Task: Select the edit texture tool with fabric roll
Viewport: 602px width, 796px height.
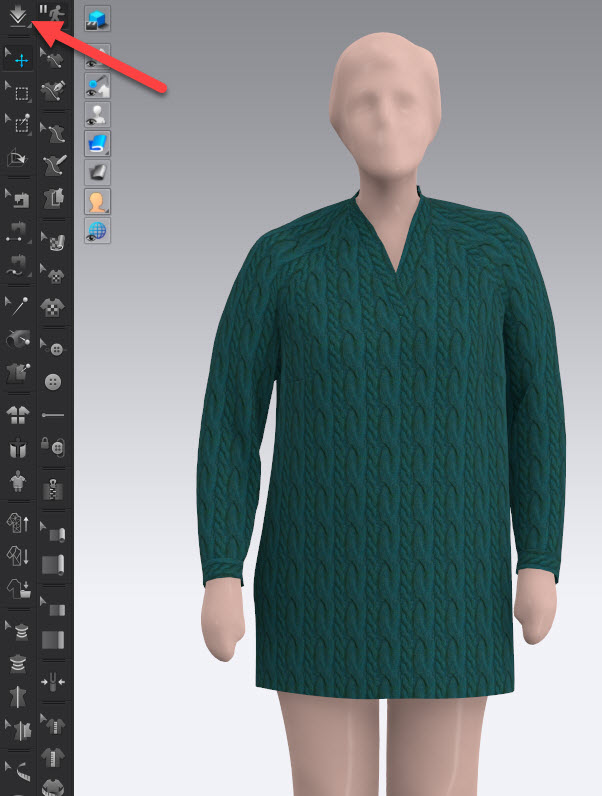Action: coord(53,241)
